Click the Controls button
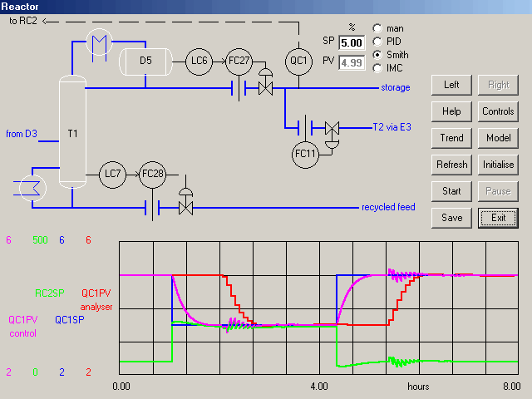The width and height of the screenshot is (532, 399). pos(498,111)
